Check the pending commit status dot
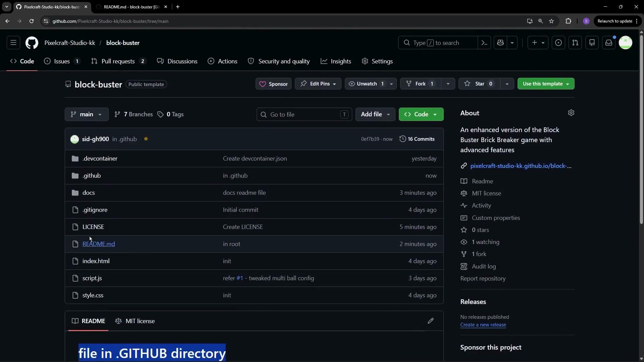 coord(146,139)
